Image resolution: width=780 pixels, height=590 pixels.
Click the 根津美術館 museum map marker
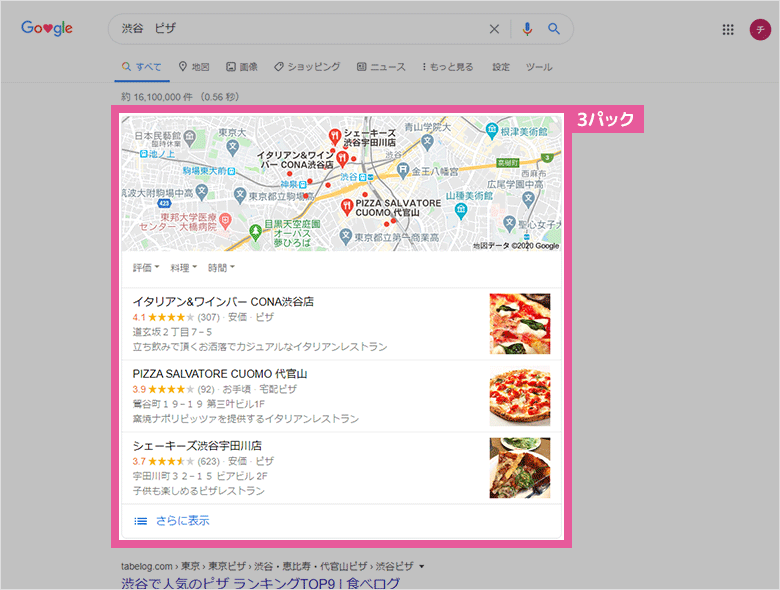click(491, 131)
